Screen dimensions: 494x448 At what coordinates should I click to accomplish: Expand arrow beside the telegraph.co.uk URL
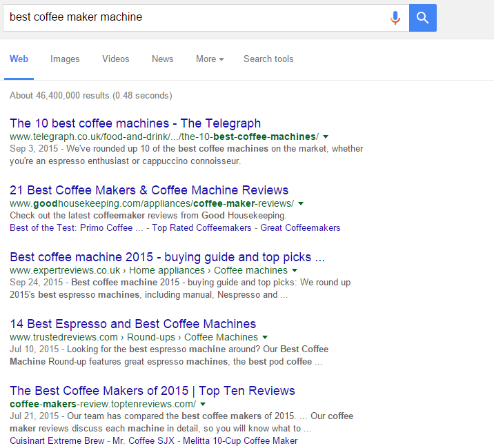point(326,136)
